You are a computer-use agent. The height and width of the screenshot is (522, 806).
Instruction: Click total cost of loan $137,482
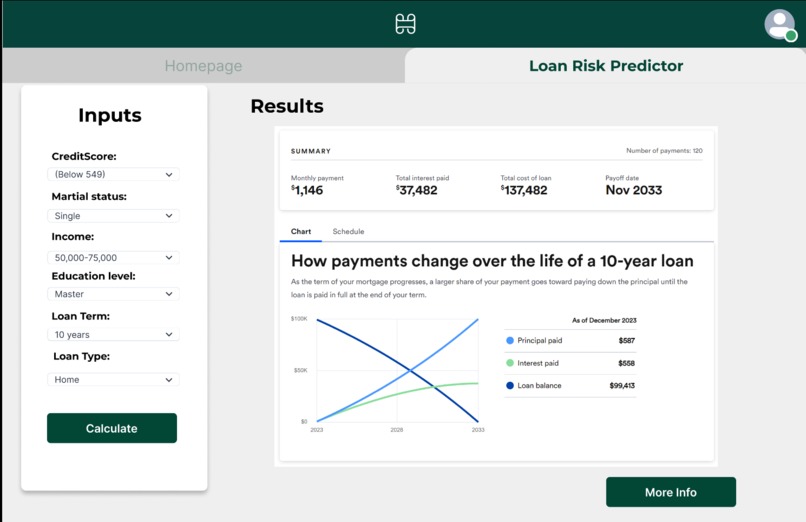(x=524, y=190)
